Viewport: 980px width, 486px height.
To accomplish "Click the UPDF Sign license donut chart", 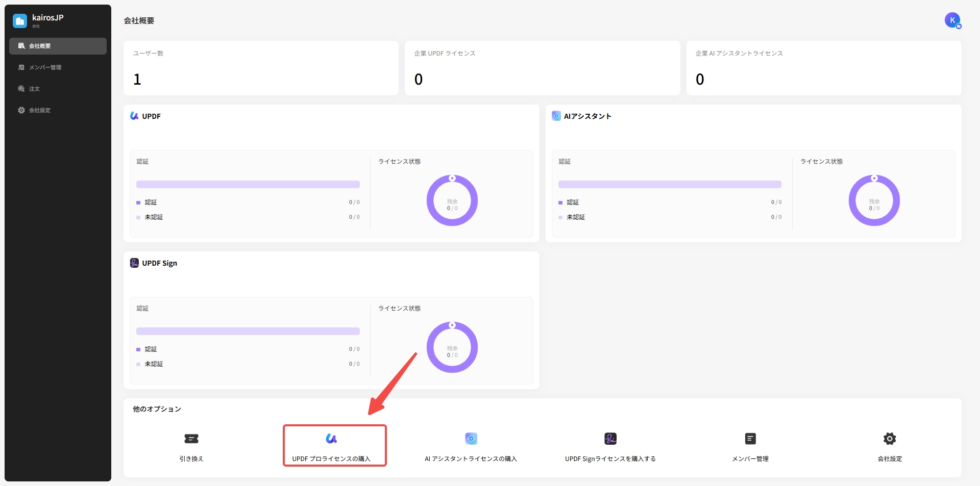I will 452,347.
